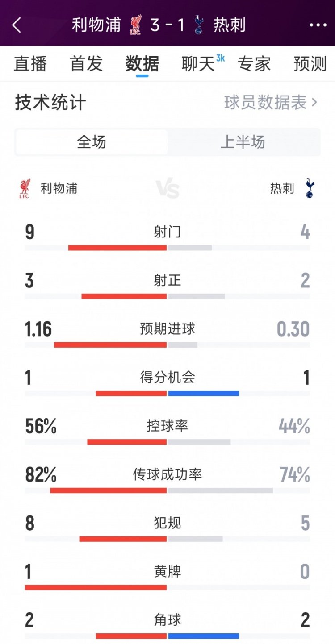Tap the 控球率 possession bar
Image resolution: width=335 pixels, height=644 pixels.
coord(167,442)
